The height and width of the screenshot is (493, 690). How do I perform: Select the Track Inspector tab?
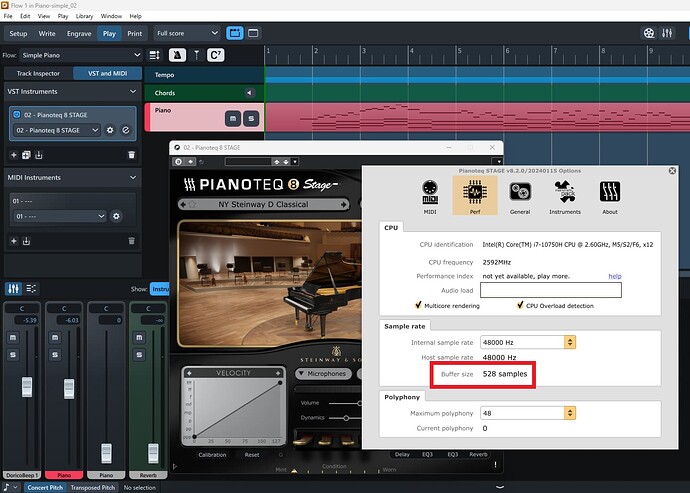click(38, 74)
